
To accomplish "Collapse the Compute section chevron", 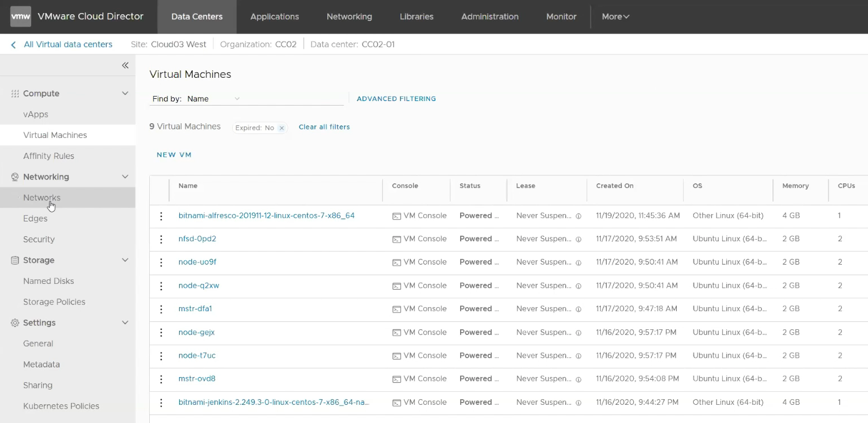I will click(x=125, y=93).
